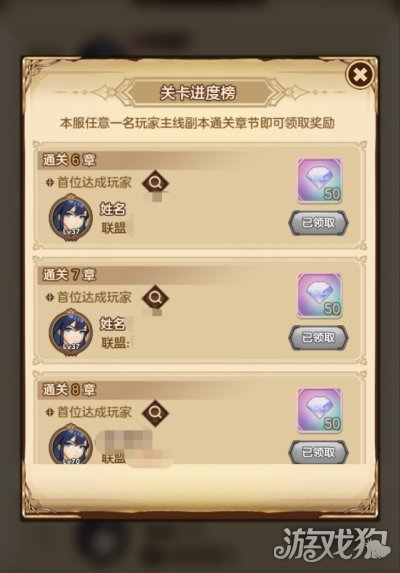Click 已领取 button for 通关8章

coord(318,452)
